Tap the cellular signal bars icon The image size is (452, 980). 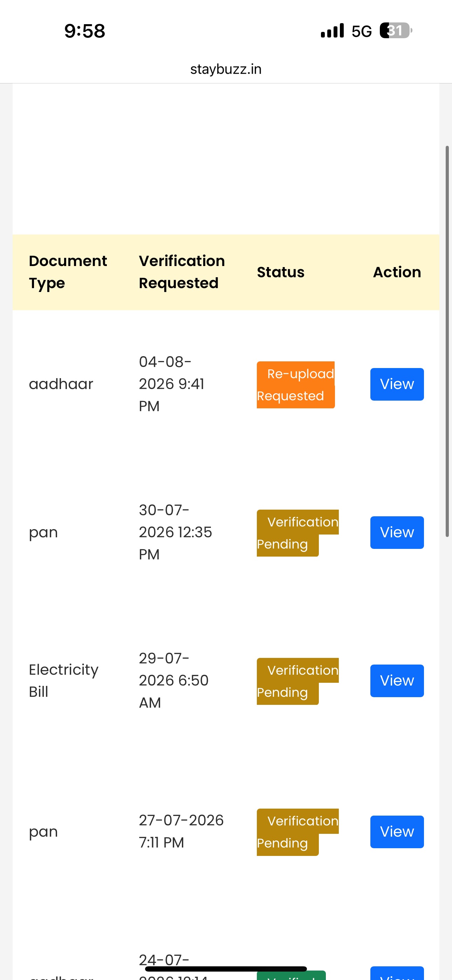pyautogui.click(x=332, y=30)
